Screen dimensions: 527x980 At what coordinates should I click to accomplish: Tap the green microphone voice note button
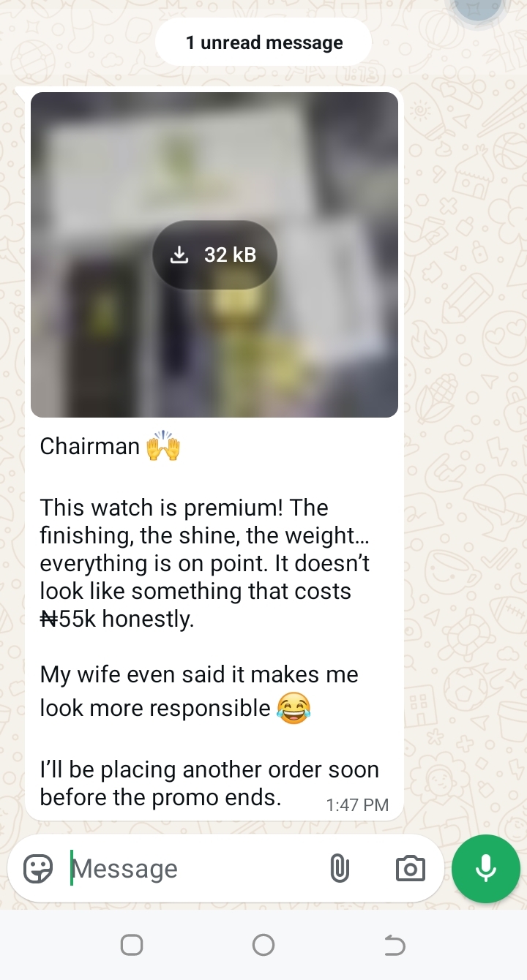(x=486, y=869)
